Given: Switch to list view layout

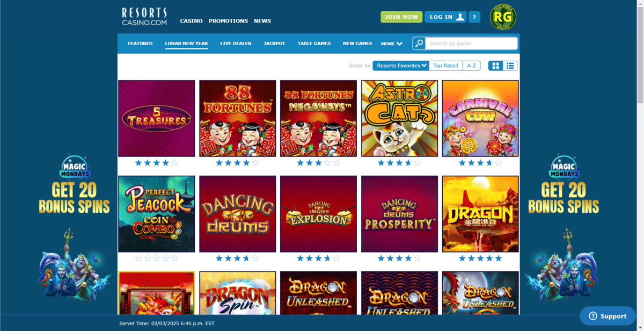Looking at the screenshot, I should (x=510, y=66).
